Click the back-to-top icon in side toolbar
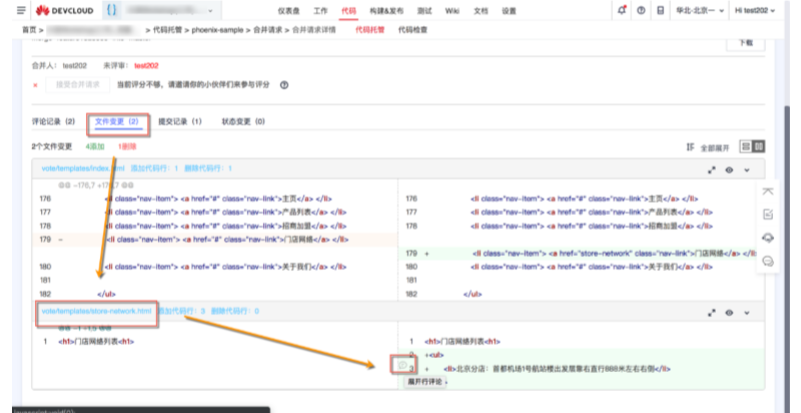Image resolution: width=801 pixels, height=413 pixels. coord(768,192)
